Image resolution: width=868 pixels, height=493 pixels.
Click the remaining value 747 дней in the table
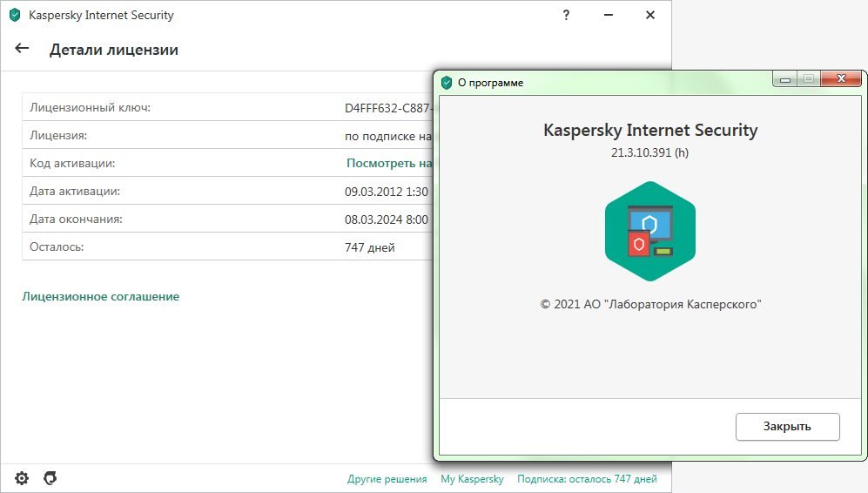click(x=370, y=247)
